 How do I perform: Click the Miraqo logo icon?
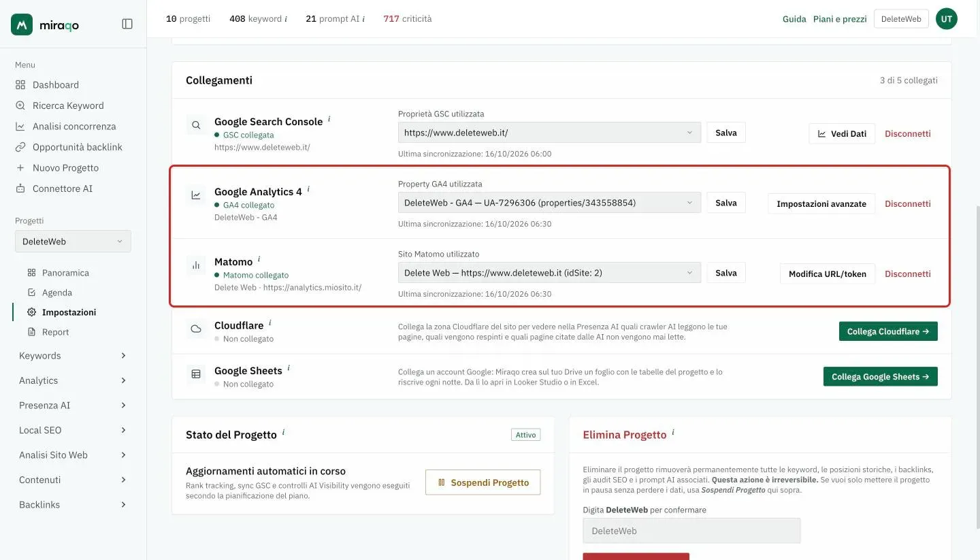pyautogui.click(x=22, y=24)
